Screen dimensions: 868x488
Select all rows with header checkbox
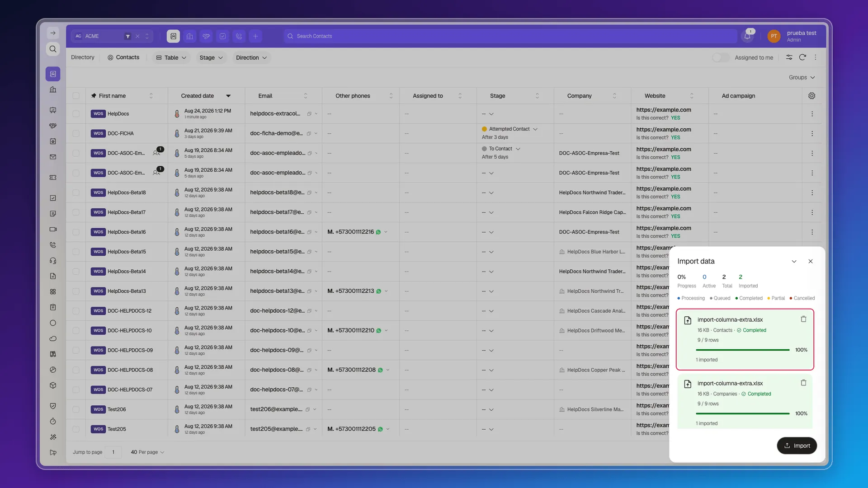click(76, 96)
